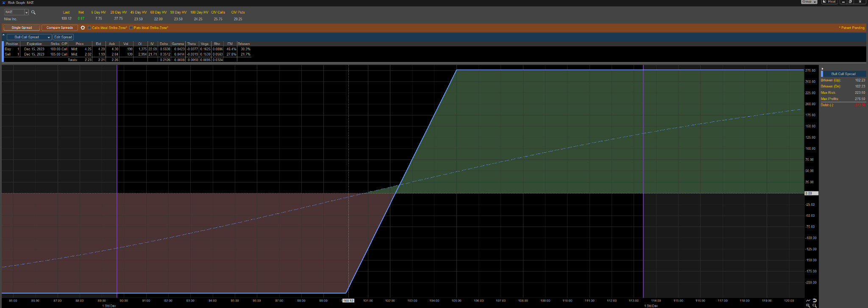Expand the side summary panel arrow
This screenshot has width=868, height=308.
coord(822,69)
